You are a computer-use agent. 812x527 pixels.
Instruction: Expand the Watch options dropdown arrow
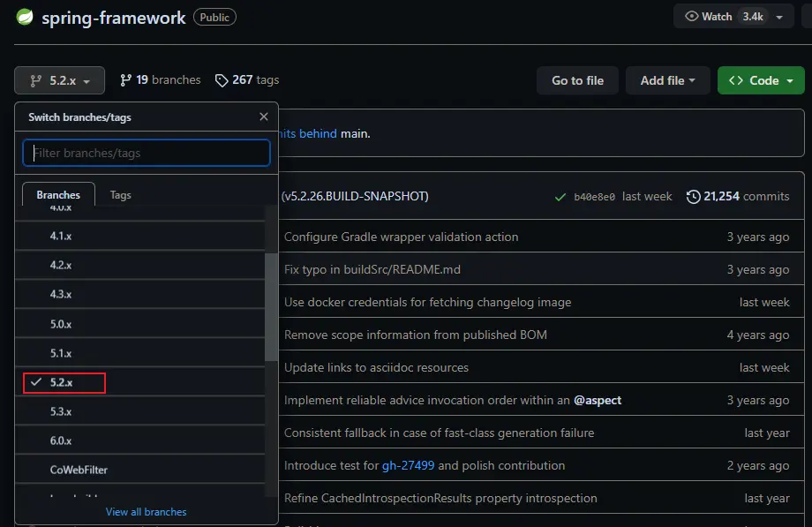(x=780, y=17)
